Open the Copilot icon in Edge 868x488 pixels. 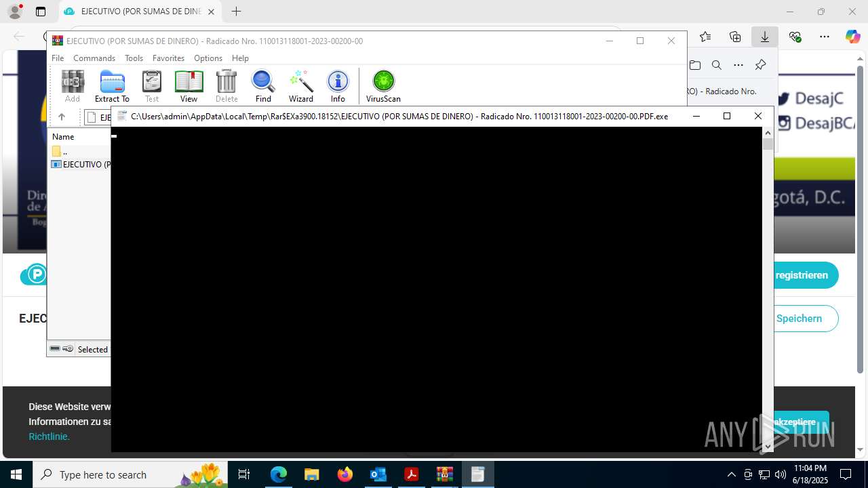852,37
